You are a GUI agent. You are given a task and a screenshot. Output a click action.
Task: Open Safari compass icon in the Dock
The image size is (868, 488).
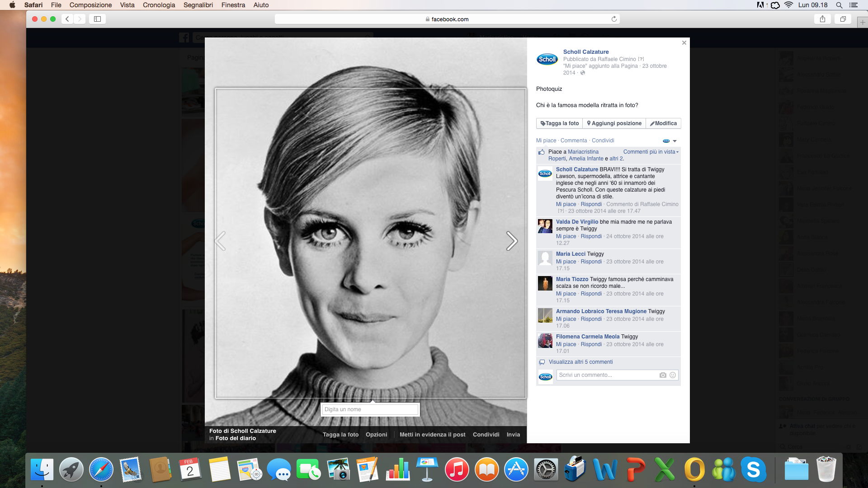pos(101,469)
